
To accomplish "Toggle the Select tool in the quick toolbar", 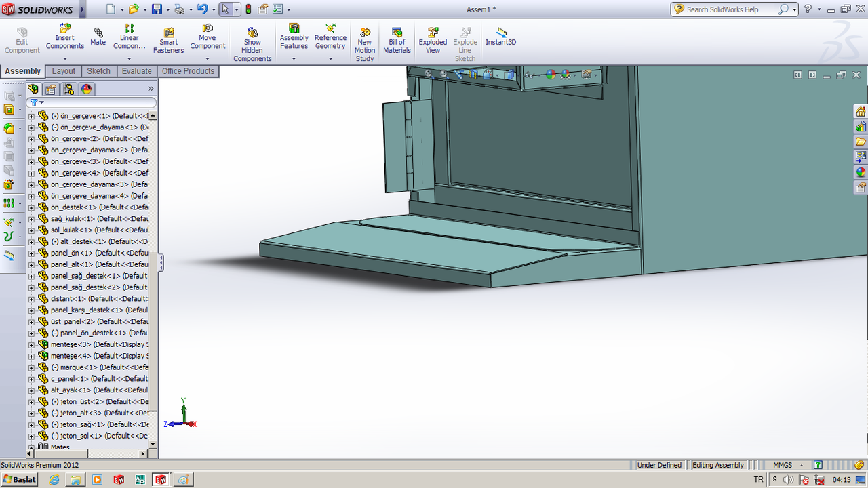I will pyautogui.click(x=226, y=9).
